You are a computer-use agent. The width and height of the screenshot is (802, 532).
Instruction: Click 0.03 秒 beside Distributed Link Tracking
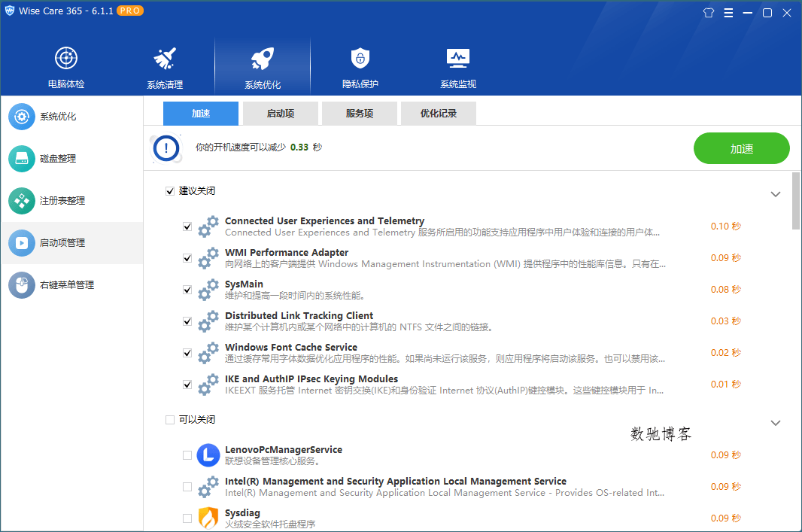pyautogui.click(x=726, y=321)
